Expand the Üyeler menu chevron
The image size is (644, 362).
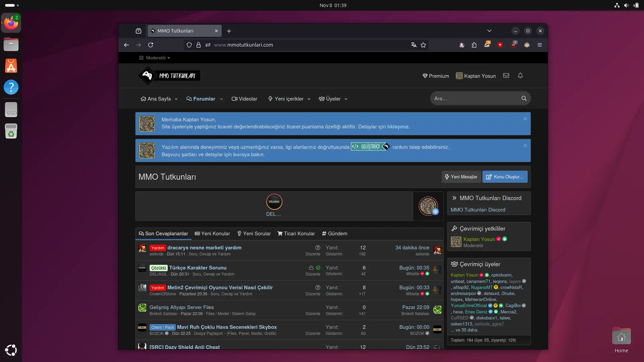[346, 99]
